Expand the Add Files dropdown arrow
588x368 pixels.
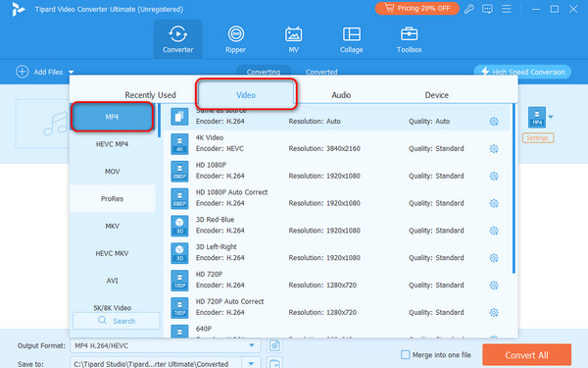[71, 72]
